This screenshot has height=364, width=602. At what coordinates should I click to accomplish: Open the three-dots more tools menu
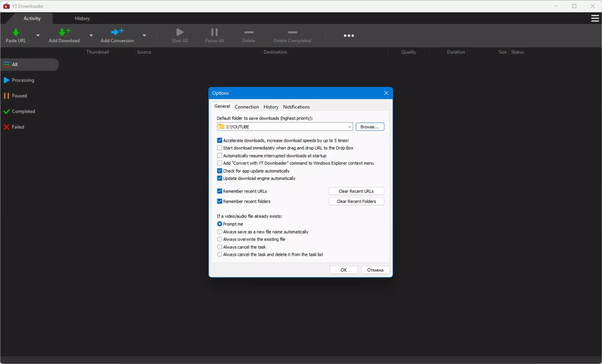click(x=349, y=36)
